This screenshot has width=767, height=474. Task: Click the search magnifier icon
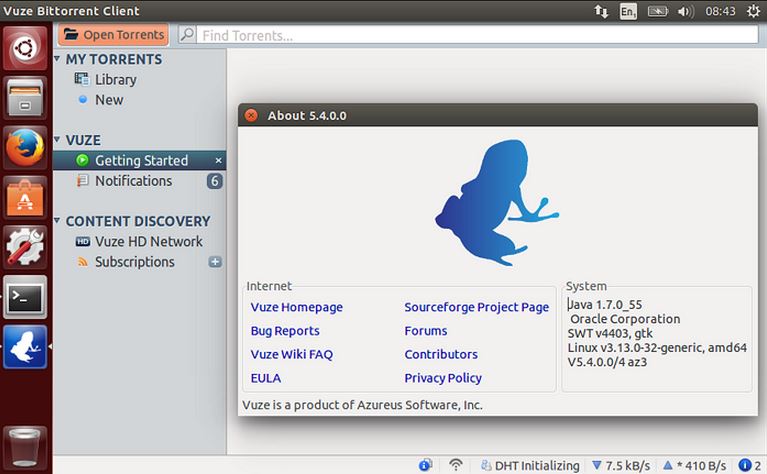[x=187, y=35]
